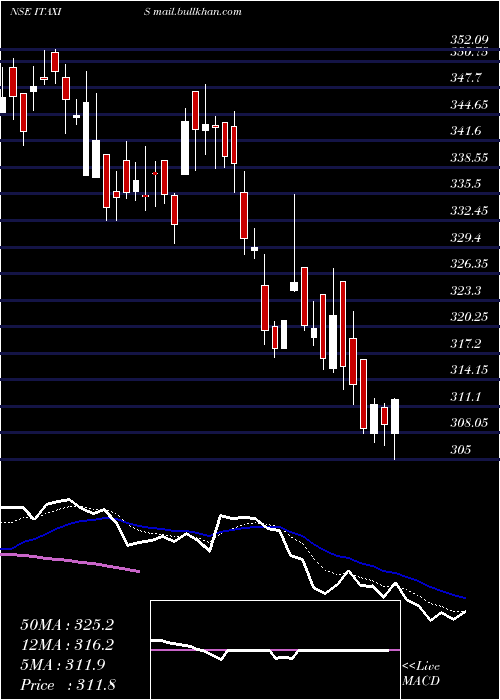This screenshot has height=700, width=500.
Task: Click the 50MA : 325.2 readout
Action: pos(67,625)
